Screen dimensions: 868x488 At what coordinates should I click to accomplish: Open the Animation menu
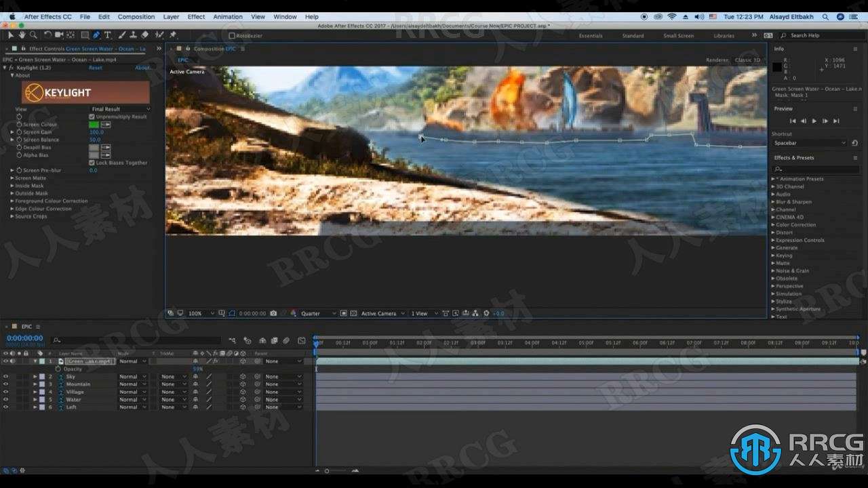pyautogui.click(x=228, y=16)
